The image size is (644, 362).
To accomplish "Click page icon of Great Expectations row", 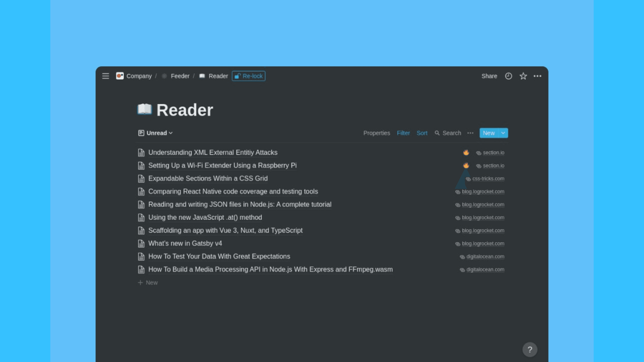I will [x=141, y=256].
